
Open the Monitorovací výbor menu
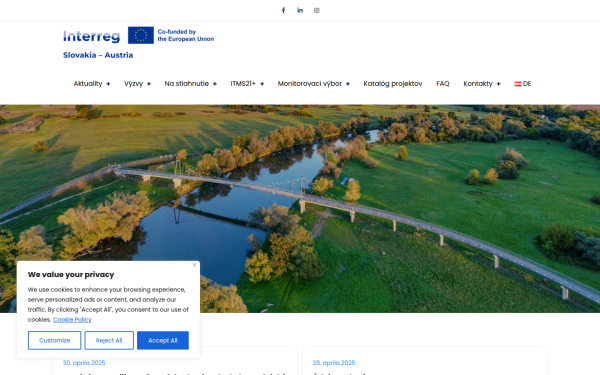click(x=310, y=83)
